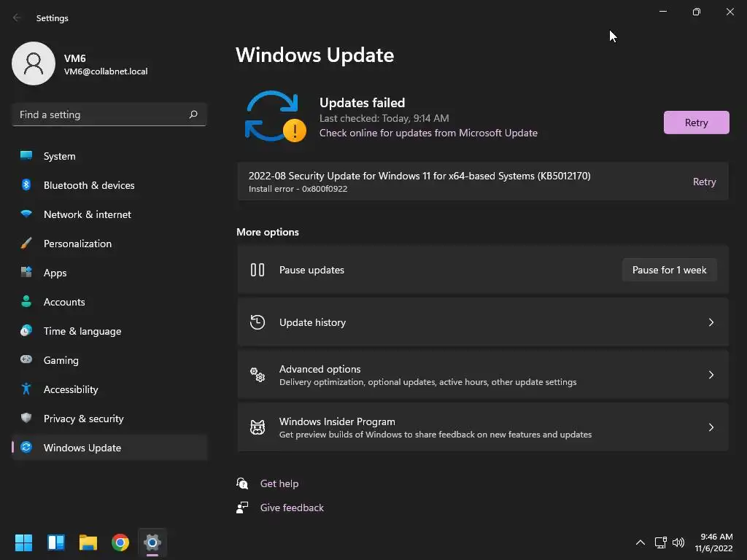Screen dimensions: 747x560
Task: Click the Windows Insider Program title
Action: [337, 421]
